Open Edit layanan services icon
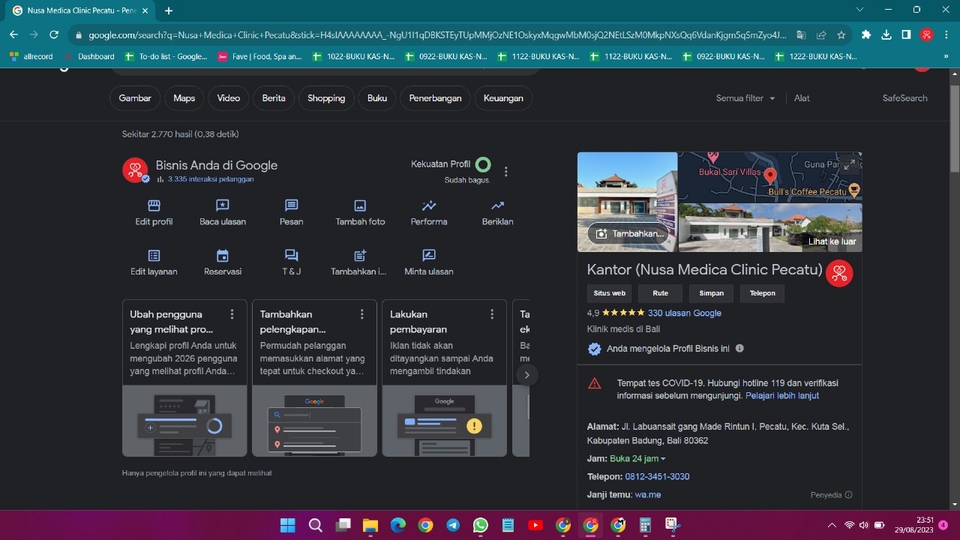960x540 pixels. point(154,262)
